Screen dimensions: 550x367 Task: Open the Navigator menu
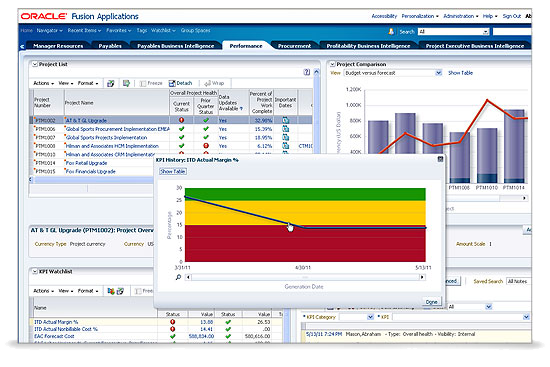(49, 31)
